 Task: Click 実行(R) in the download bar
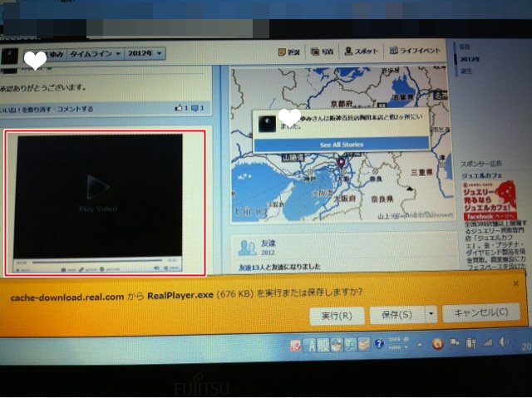click(x=337, y=316)
